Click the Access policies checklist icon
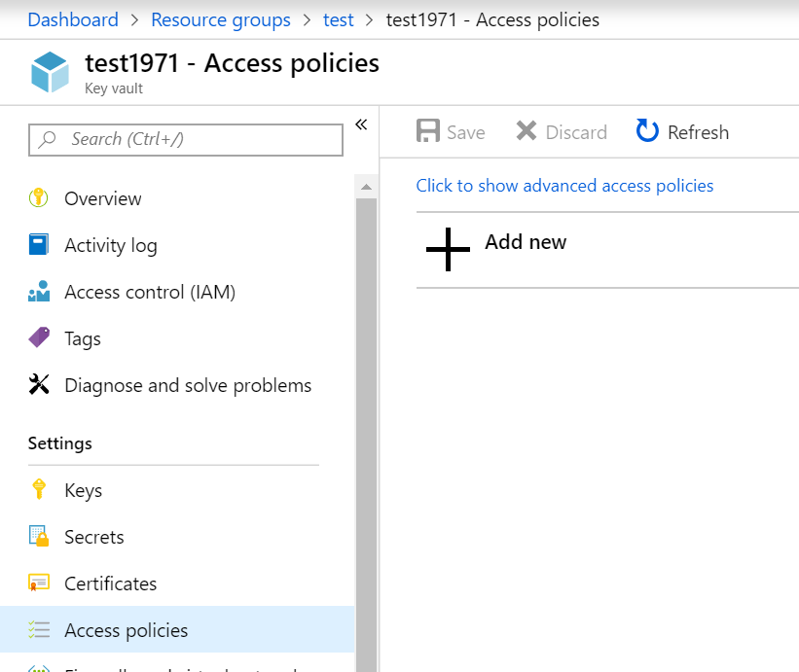Screen dimensions: 799x672 pyautogui.click(x=39, y=630)
